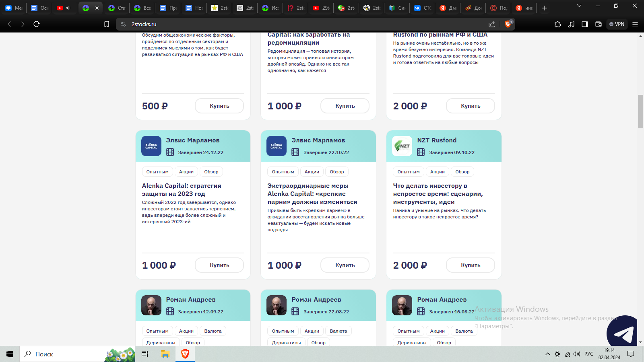Open Alenka Capital logo on 22.10.22 card
644x362 pixels.
277,146
